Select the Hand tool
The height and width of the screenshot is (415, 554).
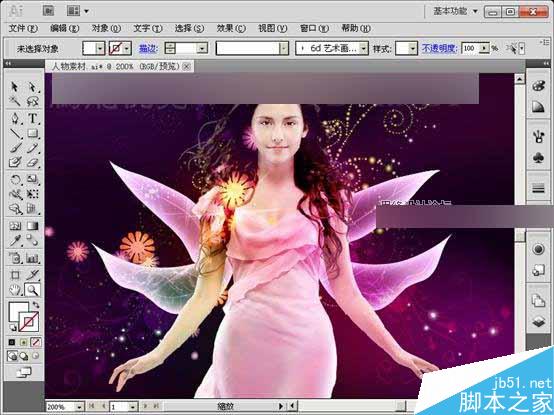(x=15, y=290)
